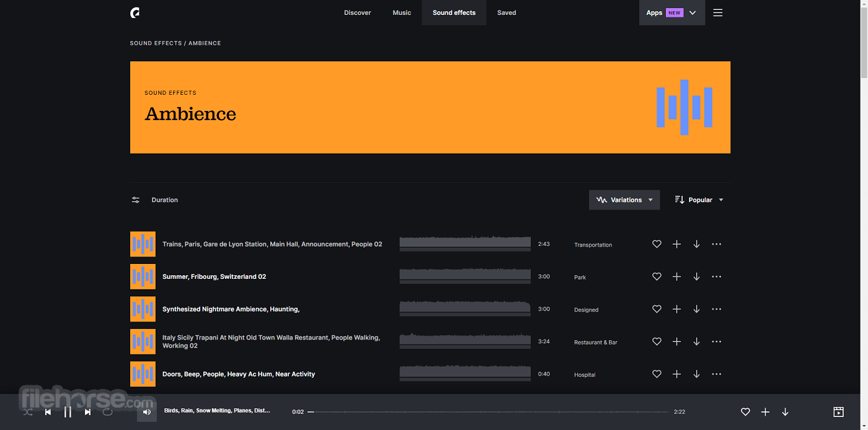Open the Park category link

(580, 277)
